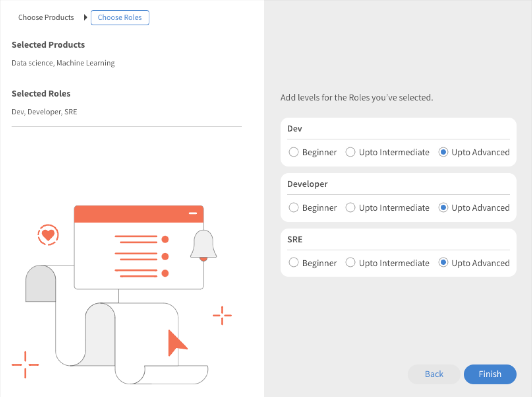
Task: Click the heart icon in the illustration
Action: [x=48, y=235]
